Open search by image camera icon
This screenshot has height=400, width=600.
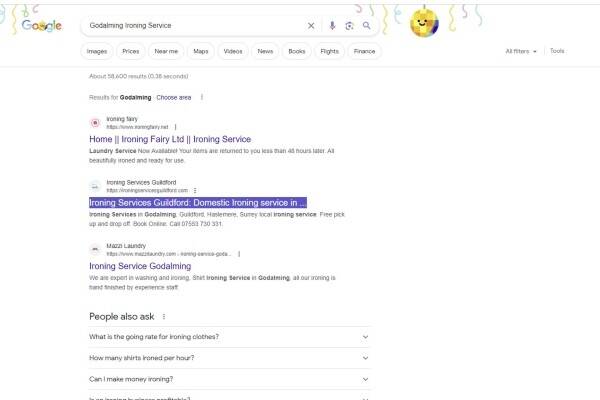[349, 26]
